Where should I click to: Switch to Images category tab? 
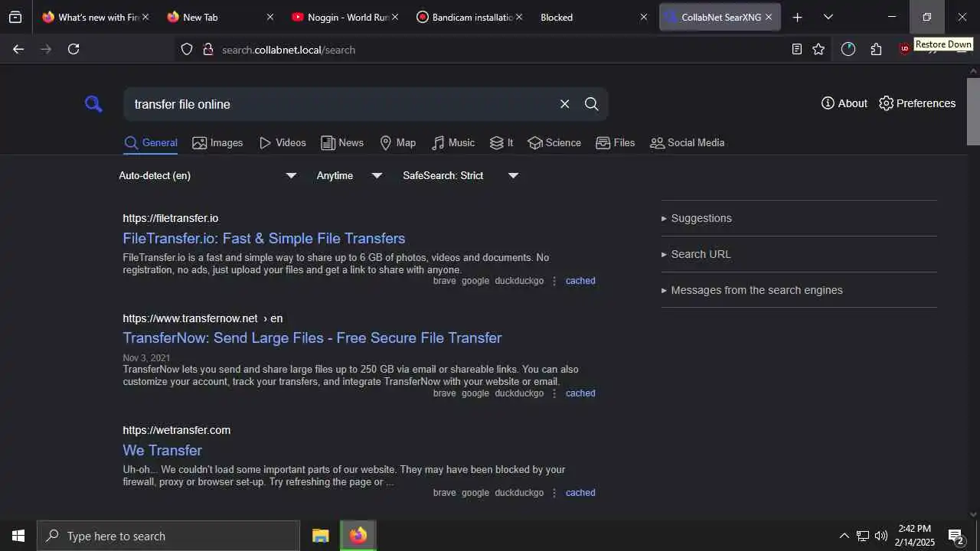click(217, 143)
